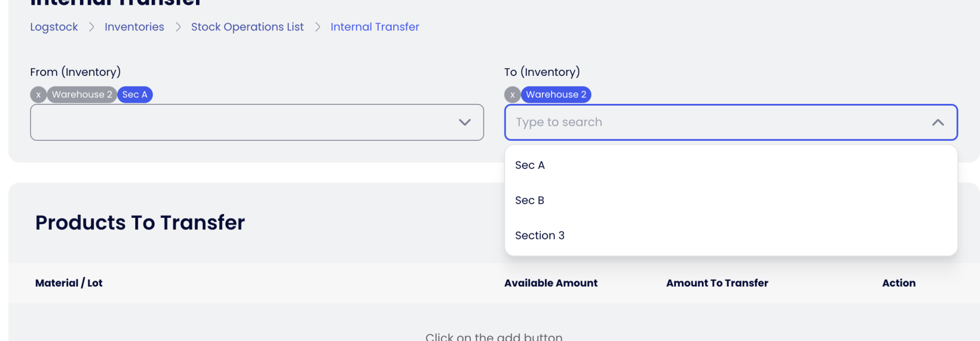Click the Sec A chip under From (Inventory)

[x=135, y=95]
